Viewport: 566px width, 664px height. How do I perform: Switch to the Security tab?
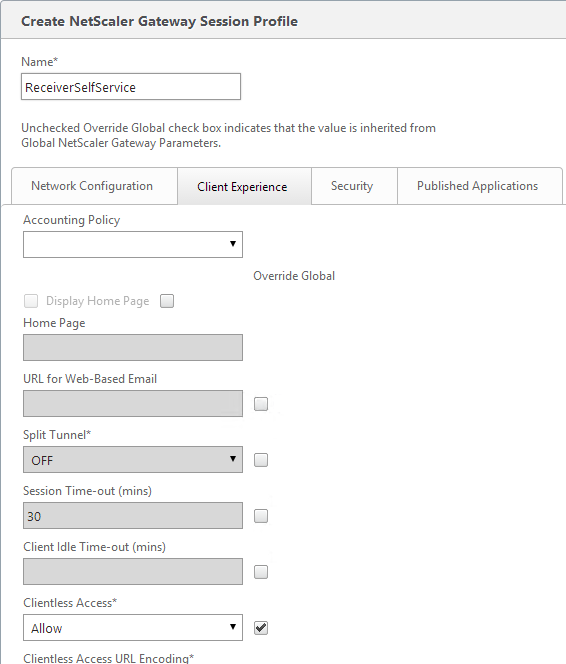point(352,186)
